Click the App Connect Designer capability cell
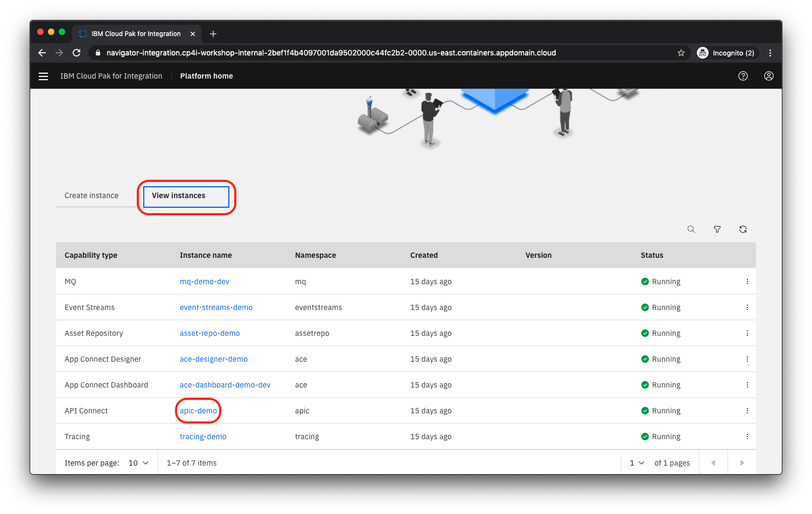812x514 pixels. click(103, 359)
